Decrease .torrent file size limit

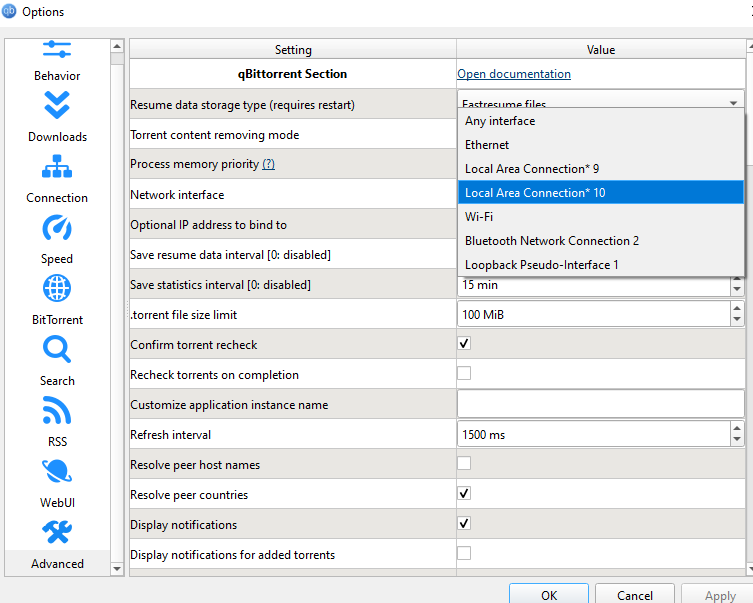point(737,320)
